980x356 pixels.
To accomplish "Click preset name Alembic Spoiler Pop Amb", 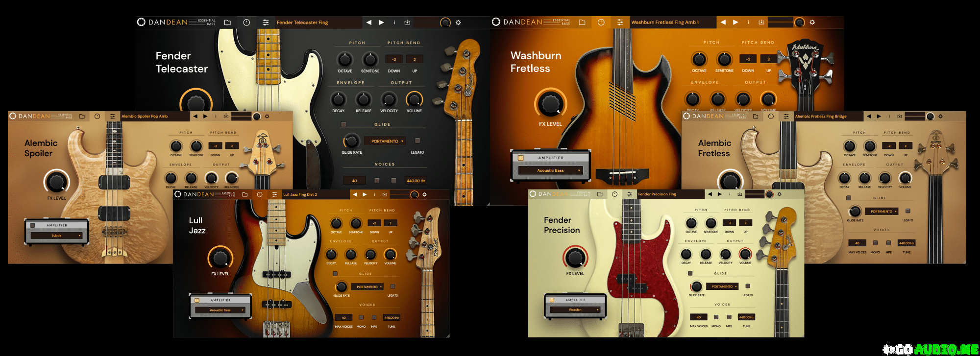I will 145,117.
